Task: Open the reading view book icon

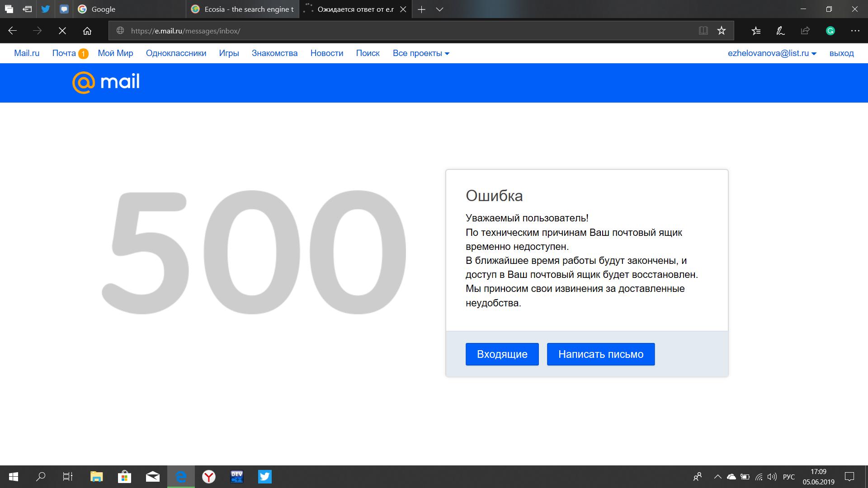Action: point(703,31)
